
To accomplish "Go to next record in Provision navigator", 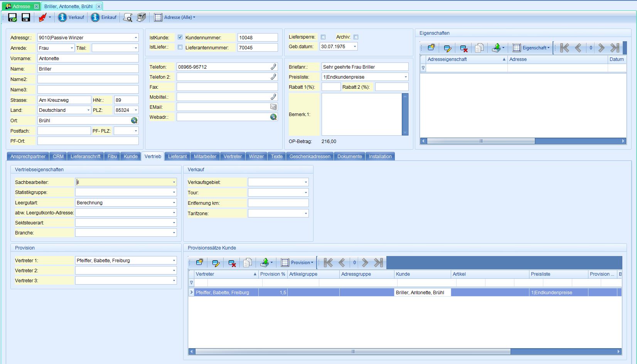I will pyautogui.click(x=365, y=263).
